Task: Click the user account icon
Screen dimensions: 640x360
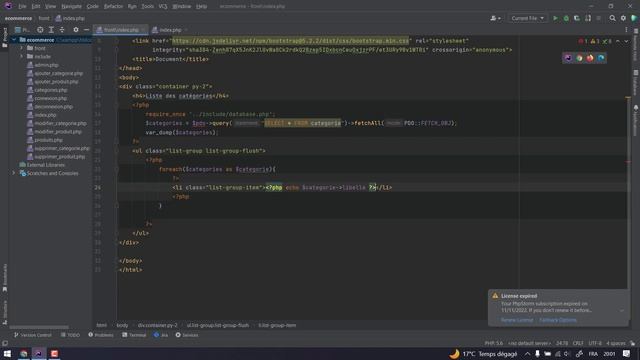Action: [495, 18]
